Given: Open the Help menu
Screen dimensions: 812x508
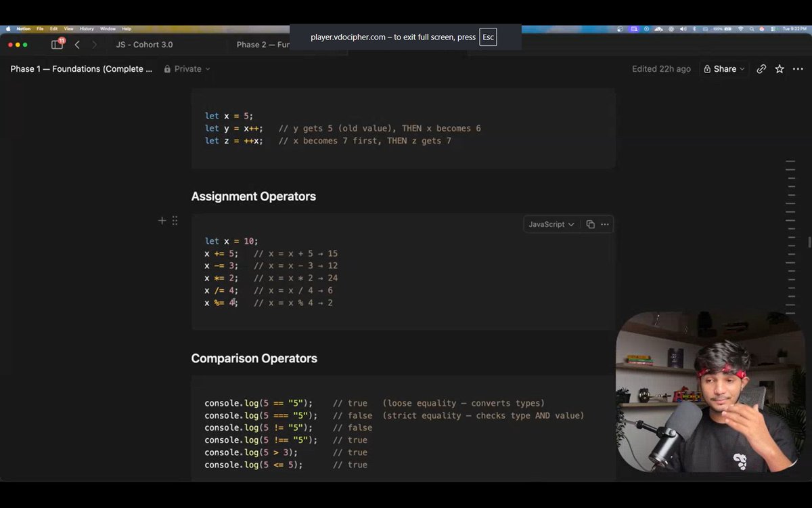Looking at the screenshot, I should (x=127, y=29).
